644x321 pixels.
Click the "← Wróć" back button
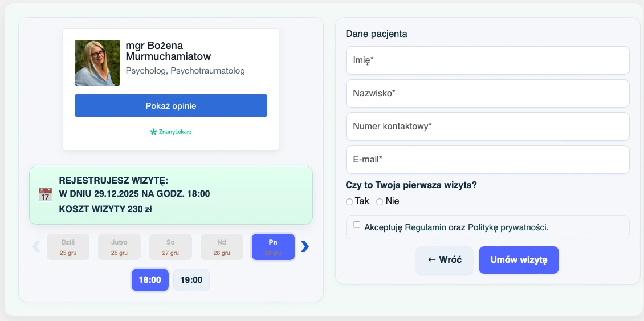coord(445,260)
